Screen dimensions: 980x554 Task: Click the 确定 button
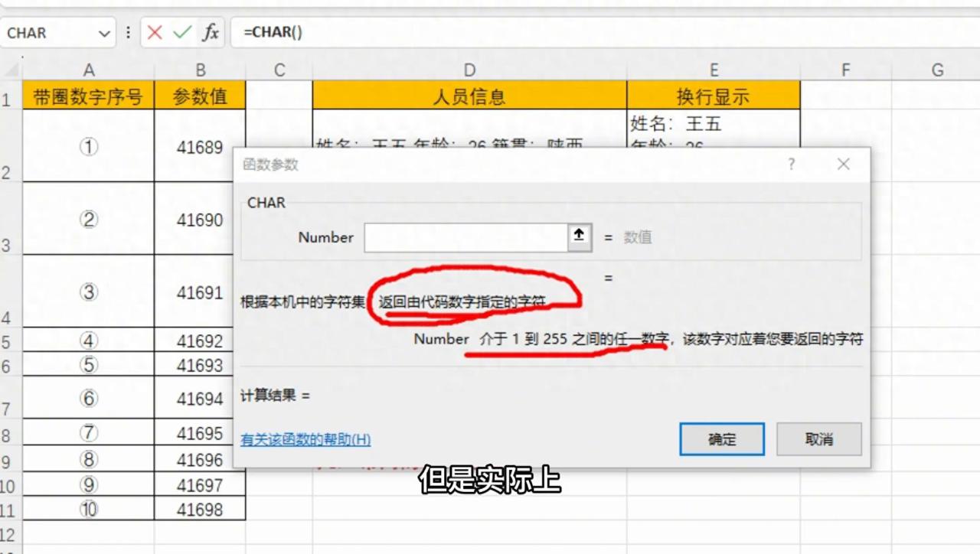tap(722, 439)
